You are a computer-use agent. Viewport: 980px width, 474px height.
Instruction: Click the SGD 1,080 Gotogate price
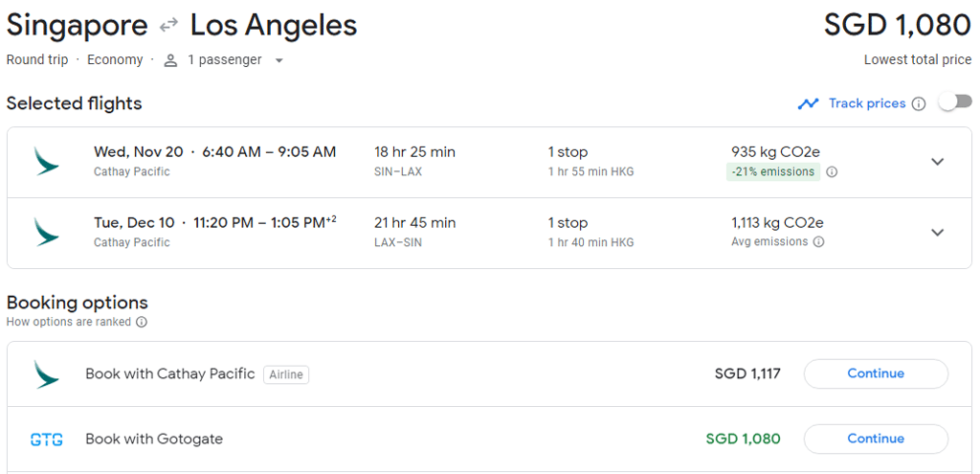[x=743, y=439]
